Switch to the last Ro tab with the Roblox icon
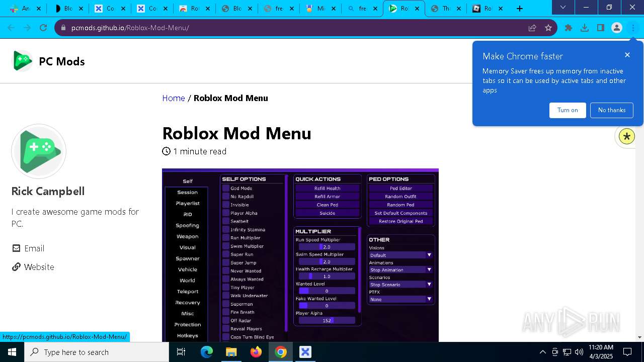This screenshot has height=362, width=644. [x=487, y=9]
